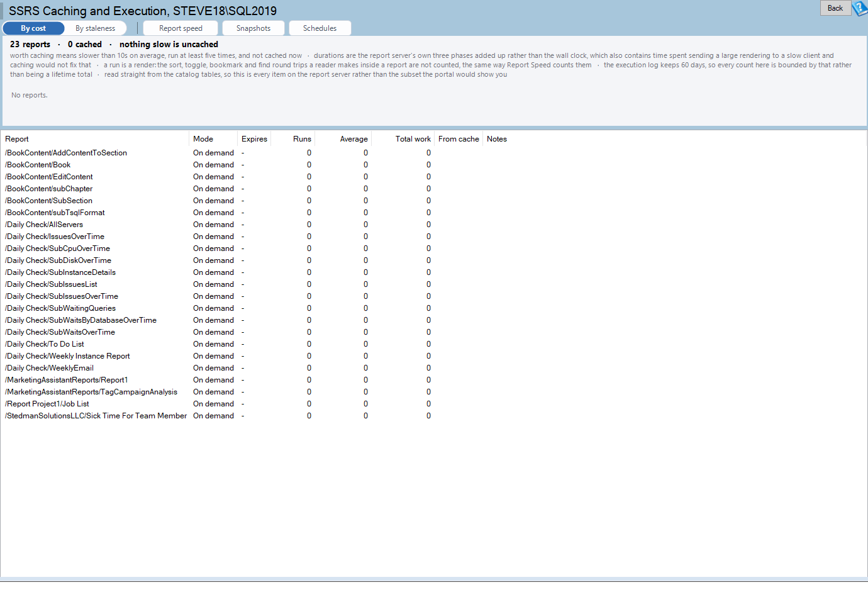Select the /BookContent/EditContent report row
868x614 pixels.
click(x=434, y=177)
